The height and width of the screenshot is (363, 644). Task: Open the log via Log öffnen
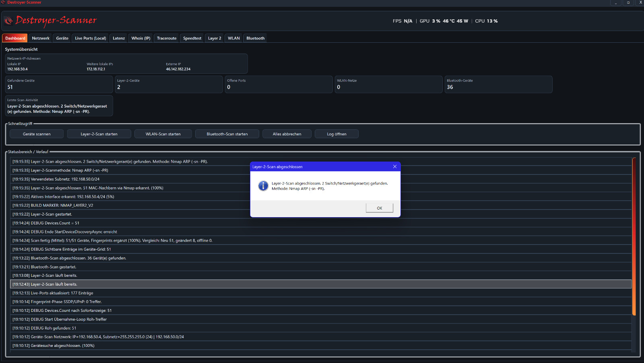click(x=336, y=134)
